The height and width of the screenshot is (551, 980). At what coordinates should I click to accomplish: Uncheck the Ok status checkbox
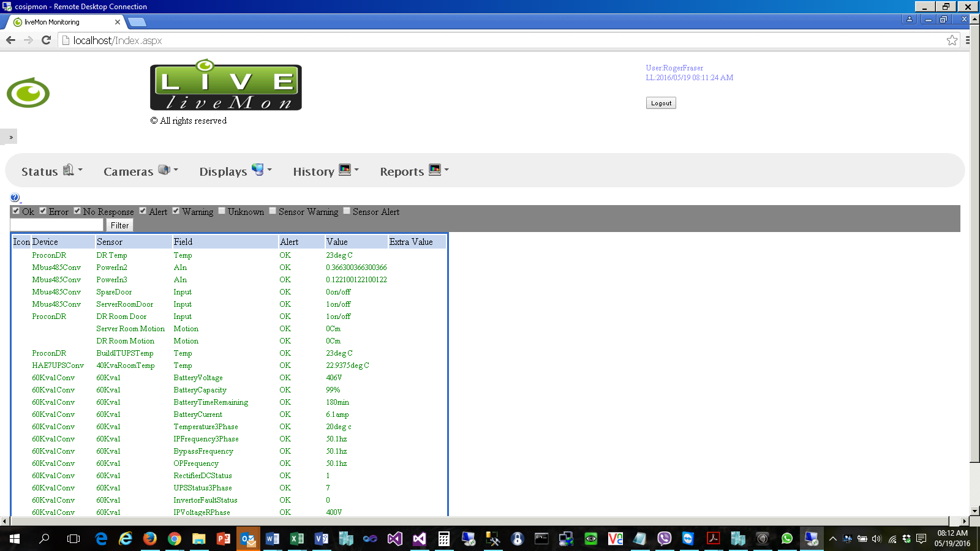coord(16,211)
